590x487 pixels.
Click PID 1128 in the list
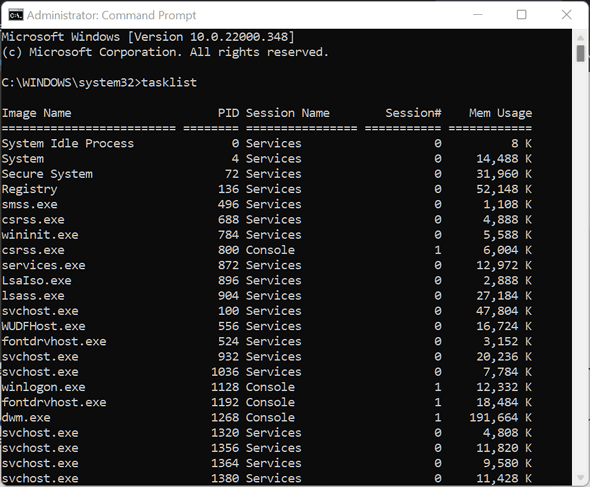tap(225, 387)
